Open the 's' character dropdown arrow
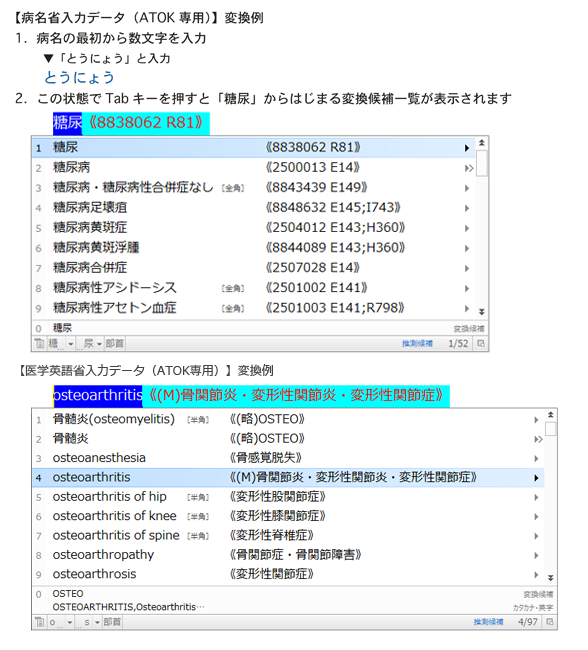 (x=97, y=622)
